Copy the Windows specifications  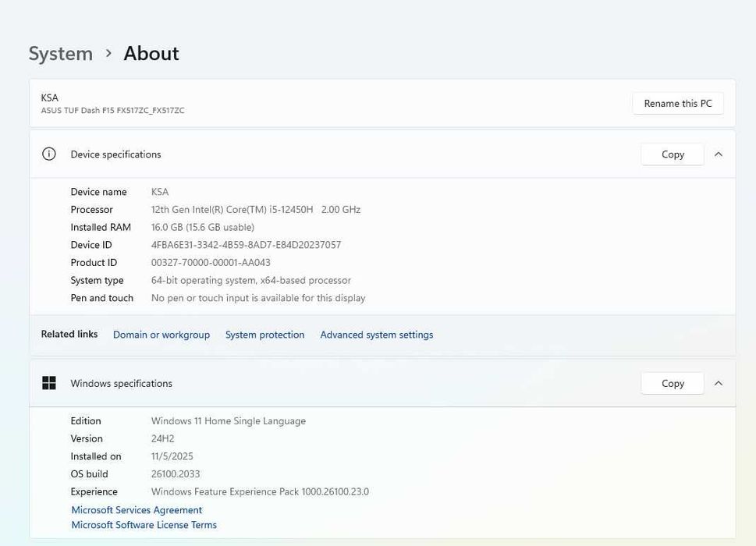pyautogui.click(x=673, y=383)
